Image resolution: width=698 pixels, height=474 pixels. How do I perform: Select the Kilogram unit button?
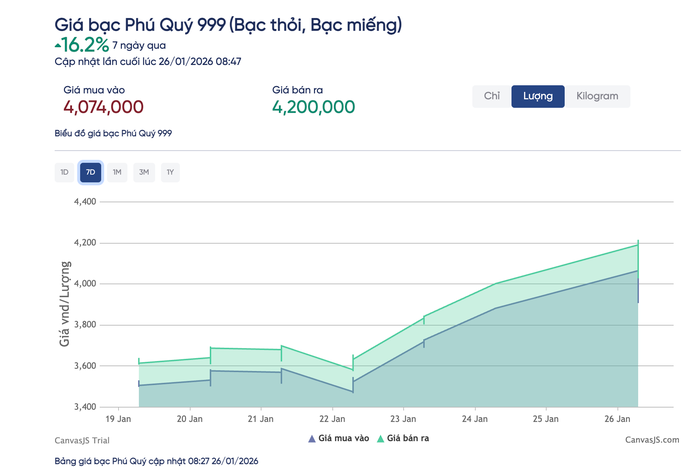(x=598, y=96)
